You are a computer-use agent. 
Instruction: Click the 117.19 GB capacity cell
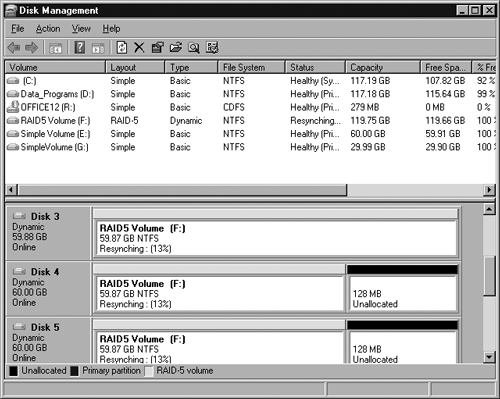(x=370, y=81)
